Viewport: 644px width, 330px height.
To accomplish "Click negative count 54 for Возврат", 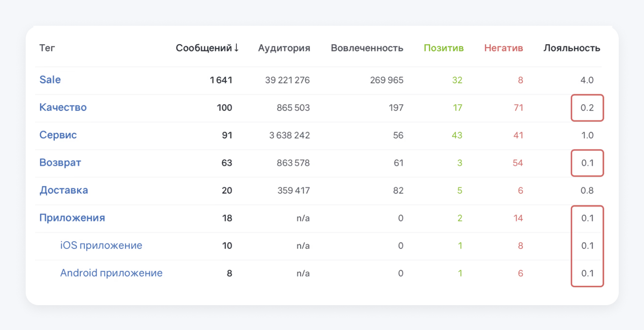I will click(x=518, y=163).
